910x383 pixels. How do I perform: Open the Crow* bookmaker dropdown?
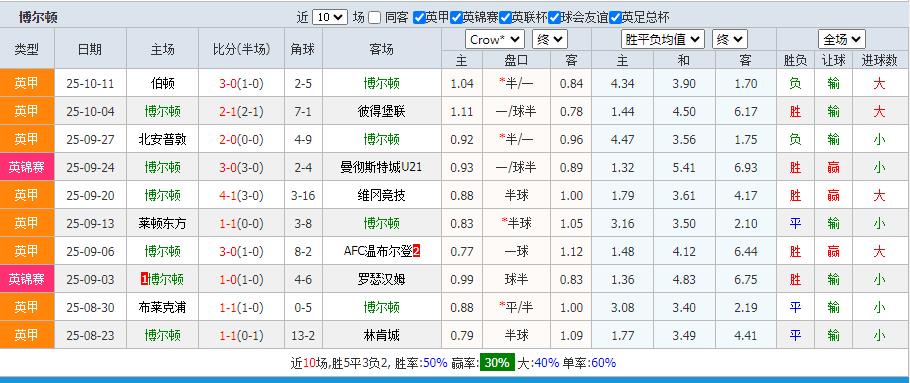tap(494, 39)
